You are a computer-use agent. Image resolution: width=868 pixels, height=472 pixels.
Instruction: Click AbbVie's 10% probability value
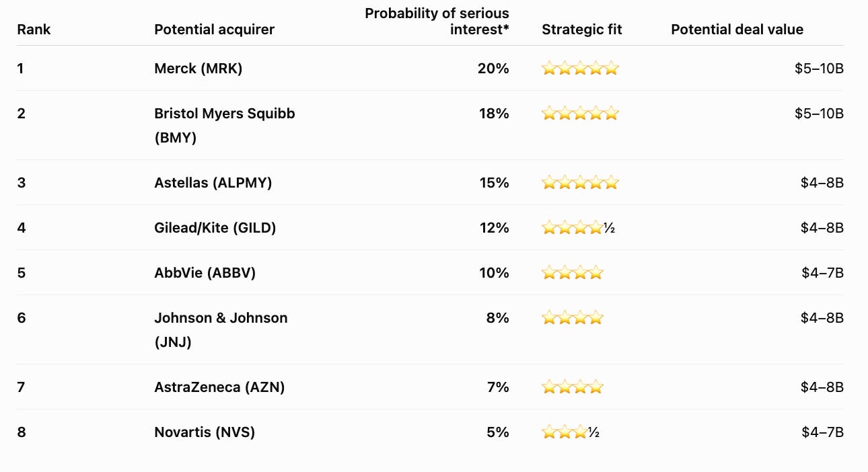pyautogui.click(x=495, y=272)
